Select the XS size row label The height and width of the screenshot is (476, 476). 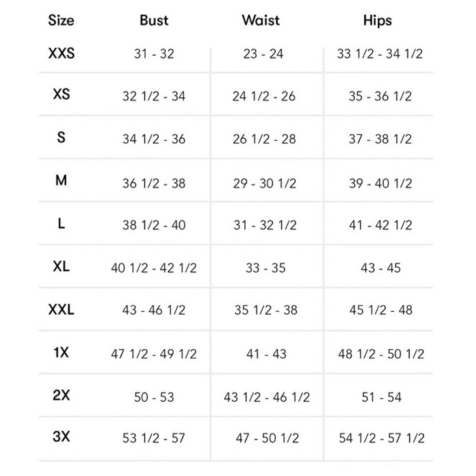61,94
